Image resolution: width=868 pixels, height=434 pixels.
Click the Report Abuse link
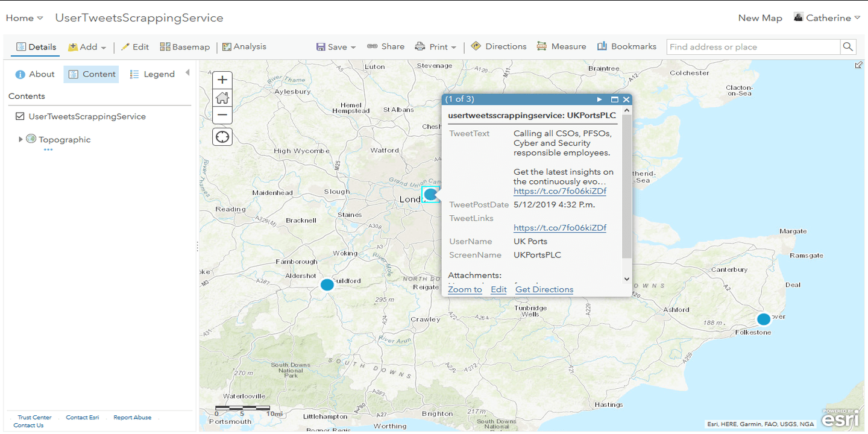[133, 417]
